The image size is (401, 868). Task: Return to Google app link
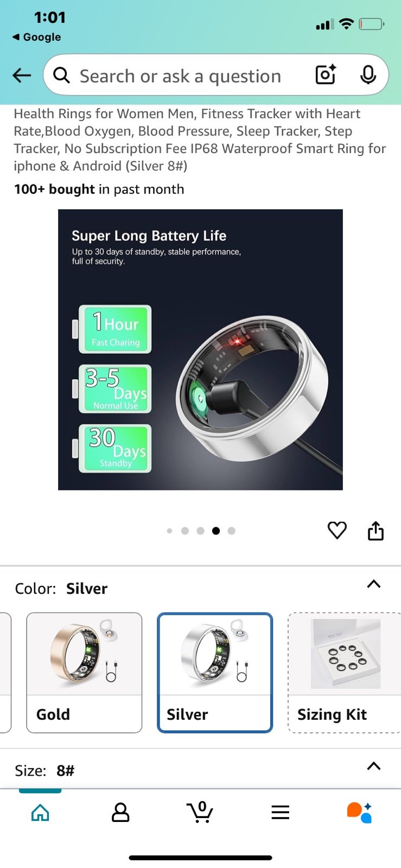pyautogui.click(x=36, y=37)
